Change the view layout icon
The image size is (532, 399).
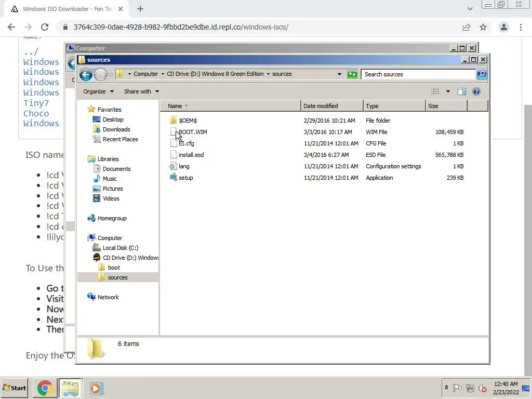tap(435, 91)
